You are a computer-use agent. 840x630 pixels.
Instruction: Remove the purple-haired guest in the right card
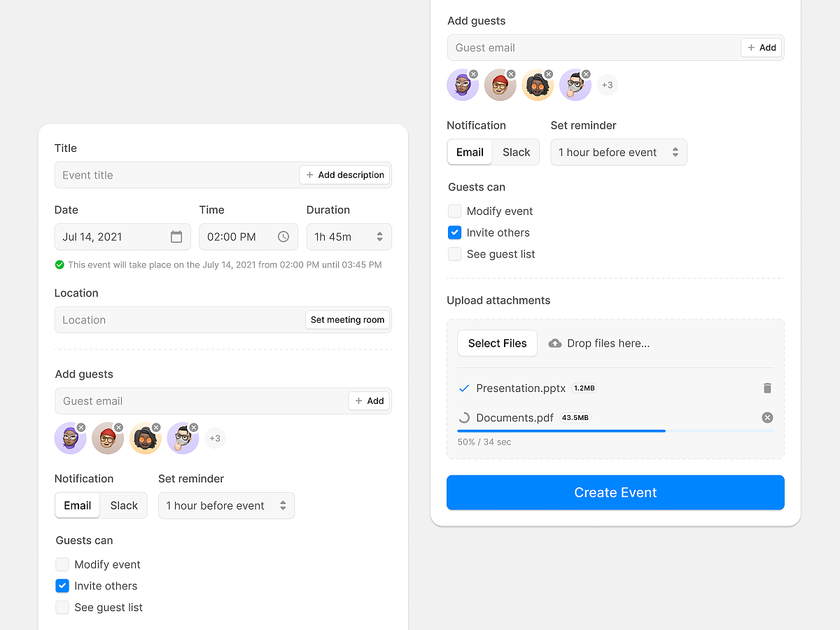click(x=474, y=74)
